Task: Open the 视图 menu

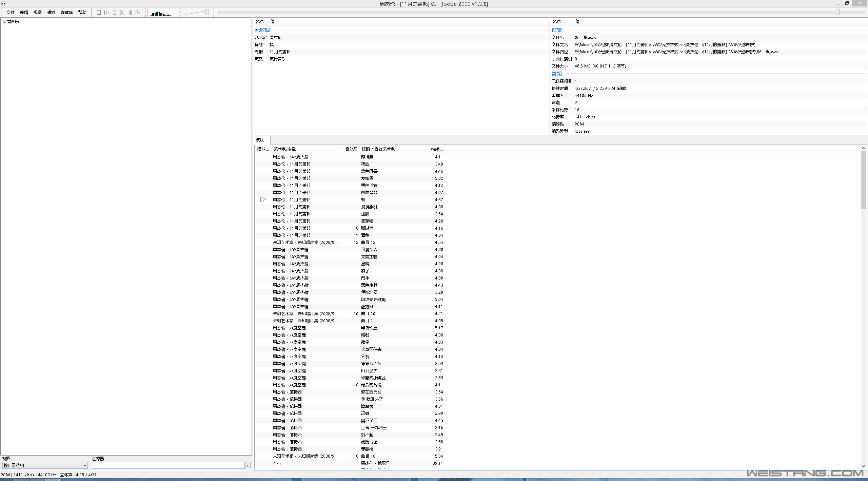Action: coord(37,13)
